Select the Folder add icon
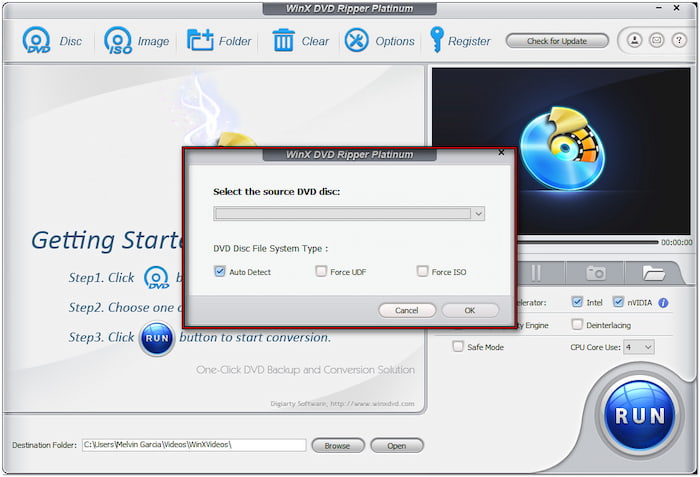700x477 pixels. point(200,41)
